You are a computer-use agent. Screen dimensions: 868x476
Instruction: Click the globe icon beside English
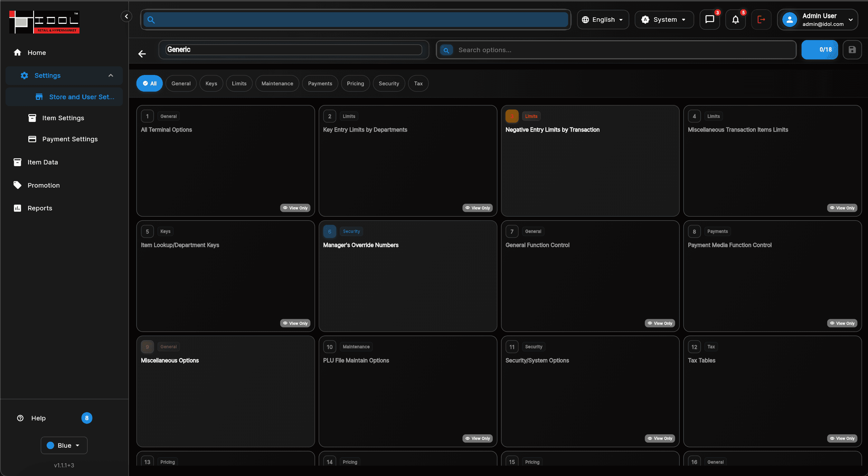[x=585, y=20]
